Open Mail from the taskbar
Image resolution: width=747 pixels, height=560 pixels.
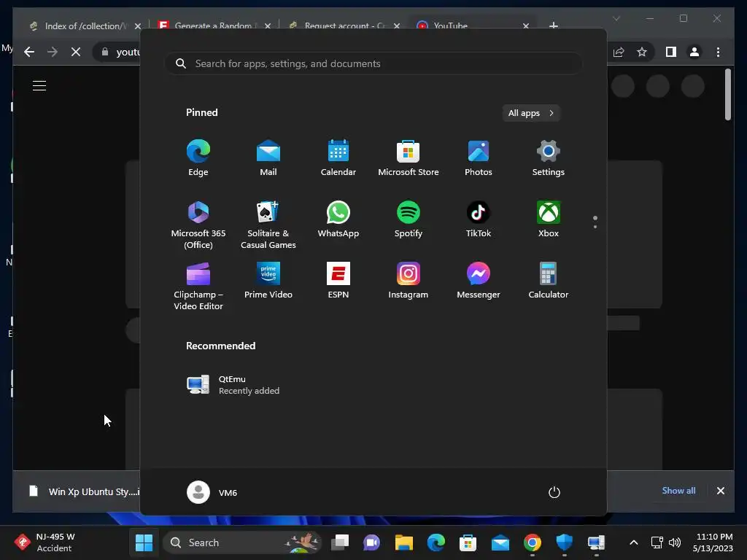tap(500, 542)
